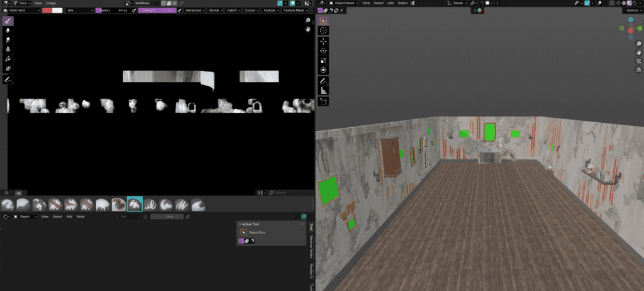Select the Draw brush tool in image editor

[x=9, y=21]
